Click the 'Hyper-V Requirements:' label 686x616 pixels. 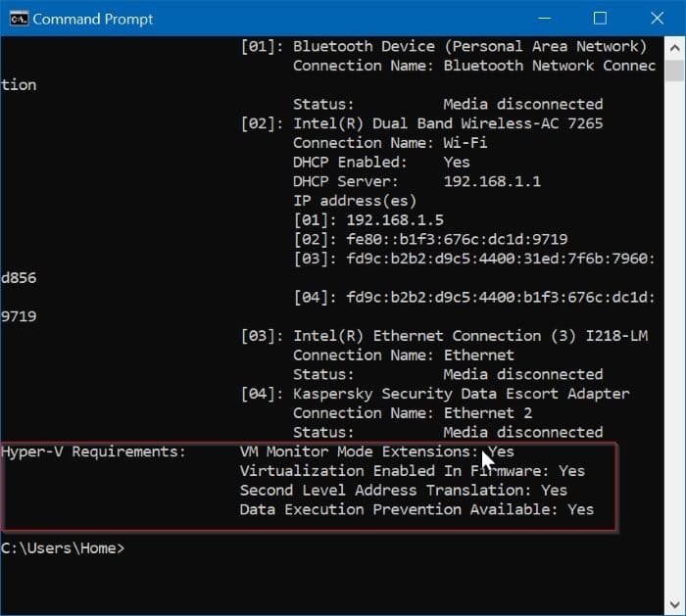[x=94, y=451]
